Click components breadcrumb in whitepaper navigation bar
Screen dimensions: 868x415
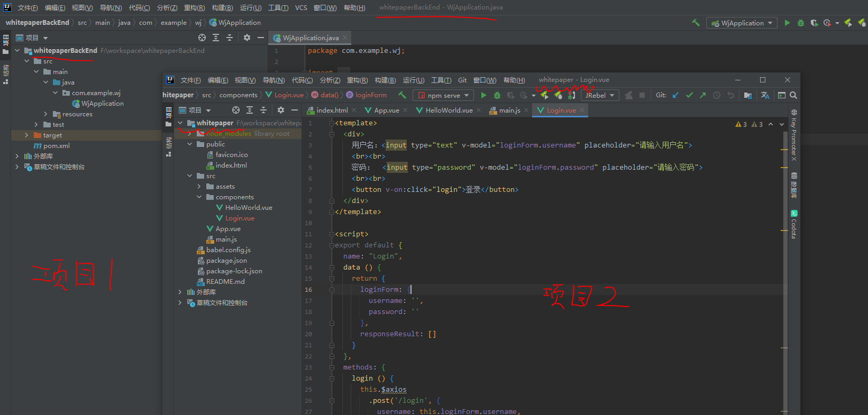tap(239, 95)
